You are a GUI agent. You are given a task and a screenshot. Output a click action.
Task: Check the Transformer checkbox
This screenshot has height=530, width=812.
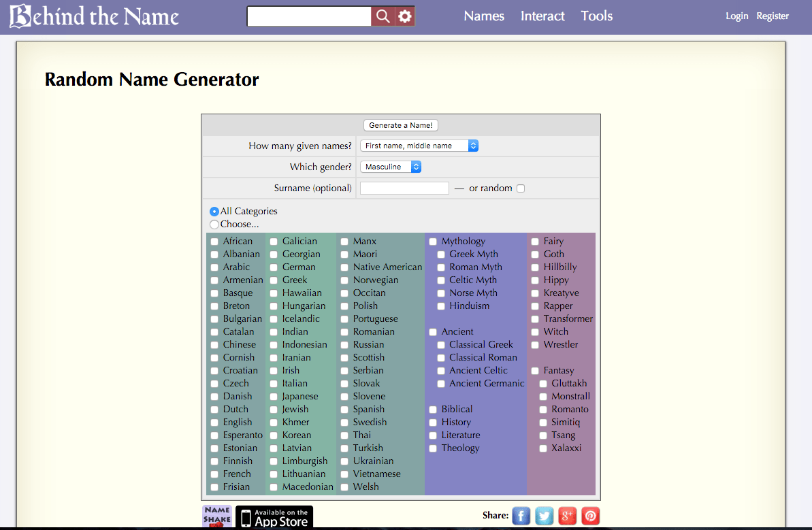pyautogui.click(x=535, y=319)
